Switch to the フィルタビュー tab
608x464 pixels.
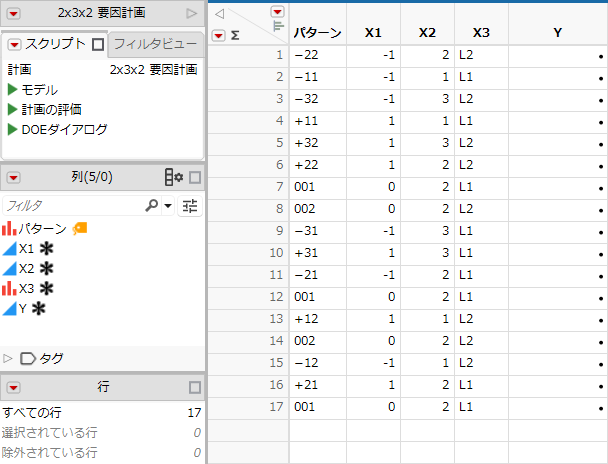tap(155, 44)
